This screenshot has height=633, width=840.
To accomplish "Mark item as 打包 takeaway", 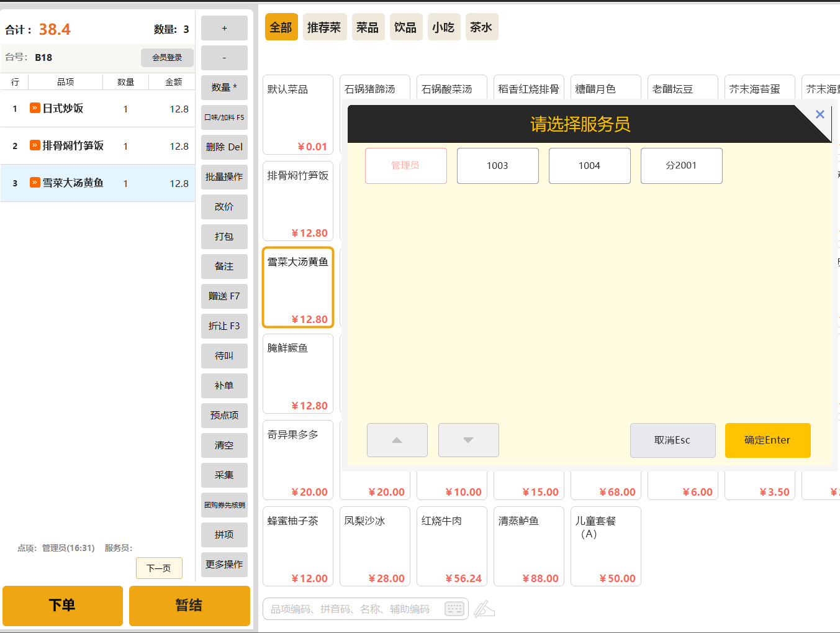I will 224,237.
